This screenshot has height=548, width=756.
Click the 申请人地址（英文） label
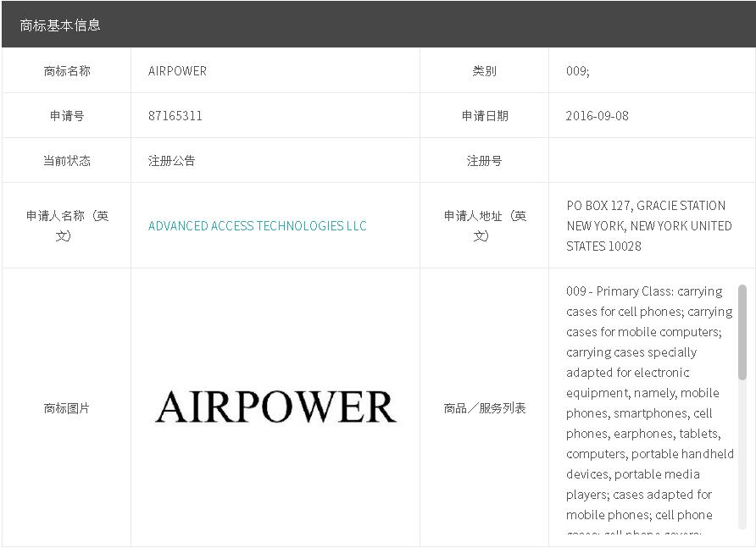(484, 225)
